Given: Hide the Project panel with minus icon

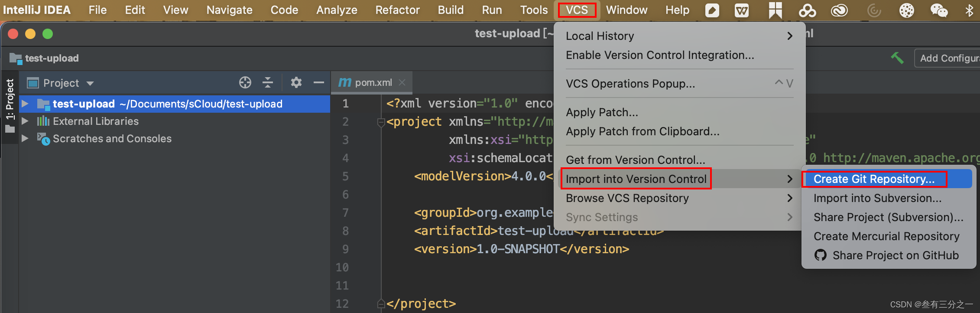Looking at the screenshot, I should pos(319,82).
